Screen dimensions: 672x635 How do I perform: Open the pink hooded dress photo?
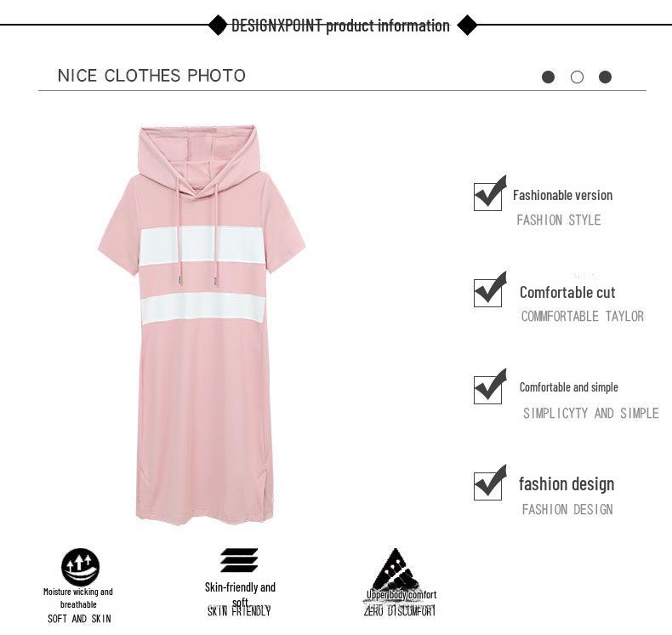(x=202, y=325)
